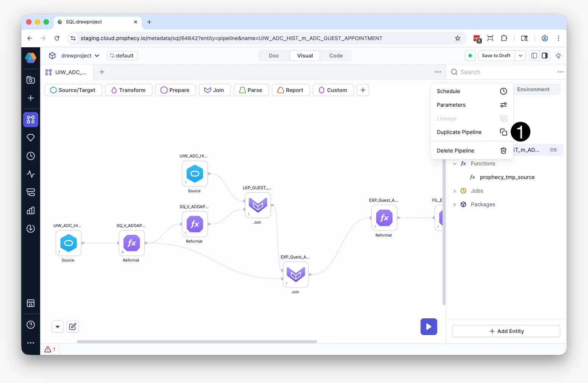This screenshot has height=383, width=588.
Task: Select the UIW_ADC_HI Source gem on left
Action: point(69,243)
